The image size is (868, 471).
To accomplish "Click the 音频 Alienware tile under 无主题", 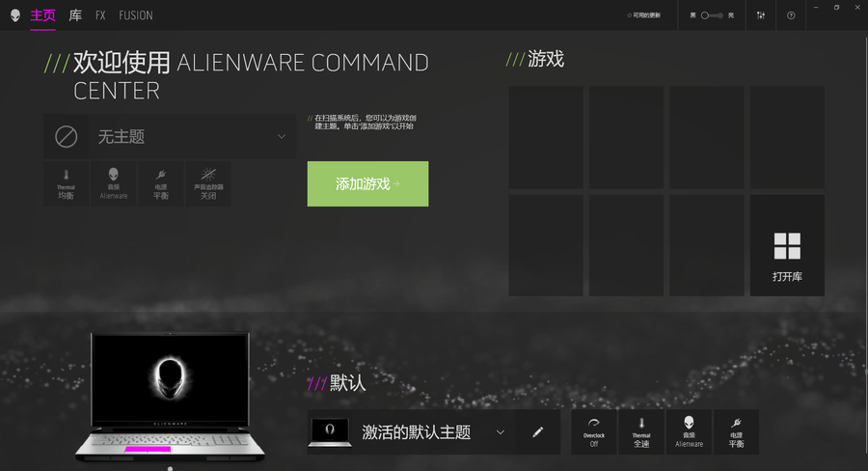I will (114, 183).
